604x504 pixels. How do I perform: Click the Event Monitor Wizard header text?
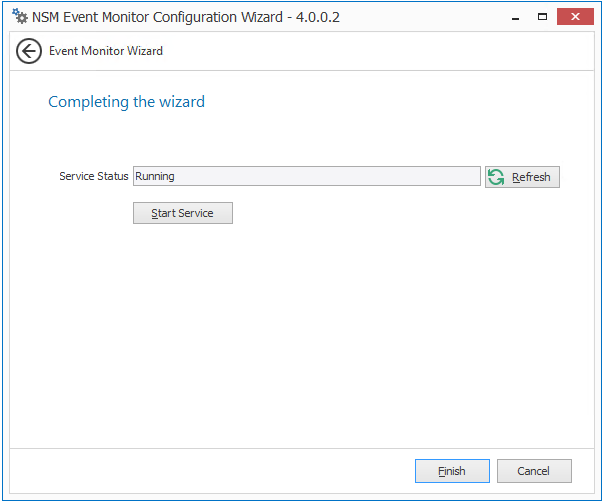tap(106, 51)
